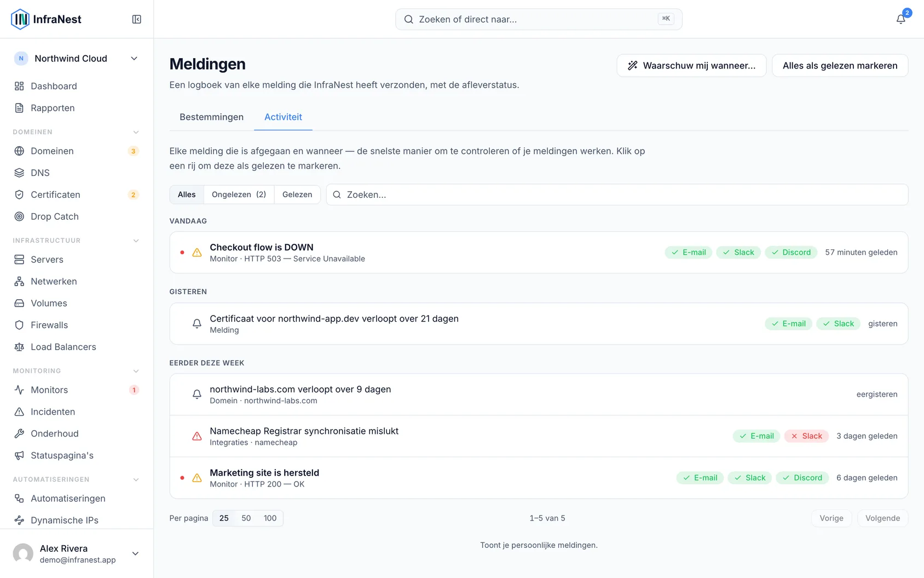Image resolution: width=924 pixels, height=578 pixels.
Task: Click the notifications Zoeken... filter field
Action: pyautogui.click(x=617, y=194)
